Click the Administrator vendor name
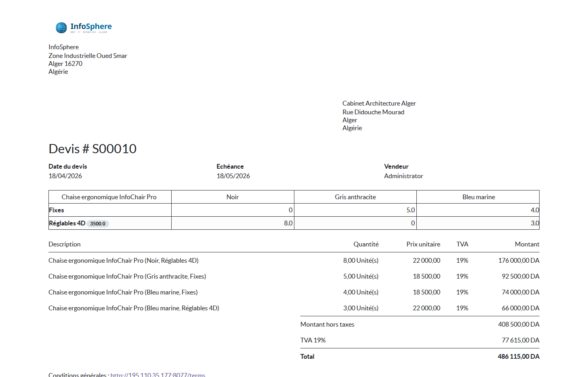588x377 pixels. pyautogui.click(x=403, y=176)
